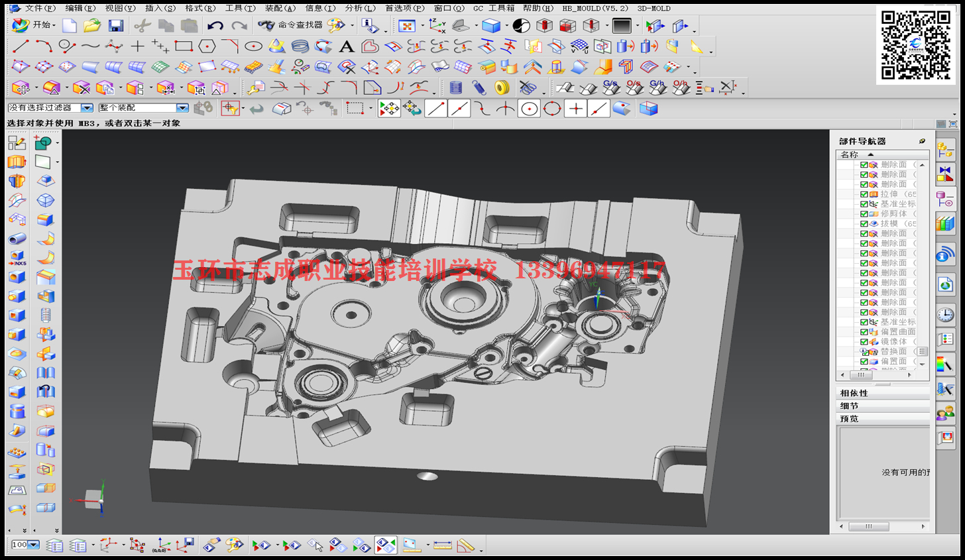Open the 文件(F) menu
The height and width of the screenshot is (560, 965).
click(40, 8)
